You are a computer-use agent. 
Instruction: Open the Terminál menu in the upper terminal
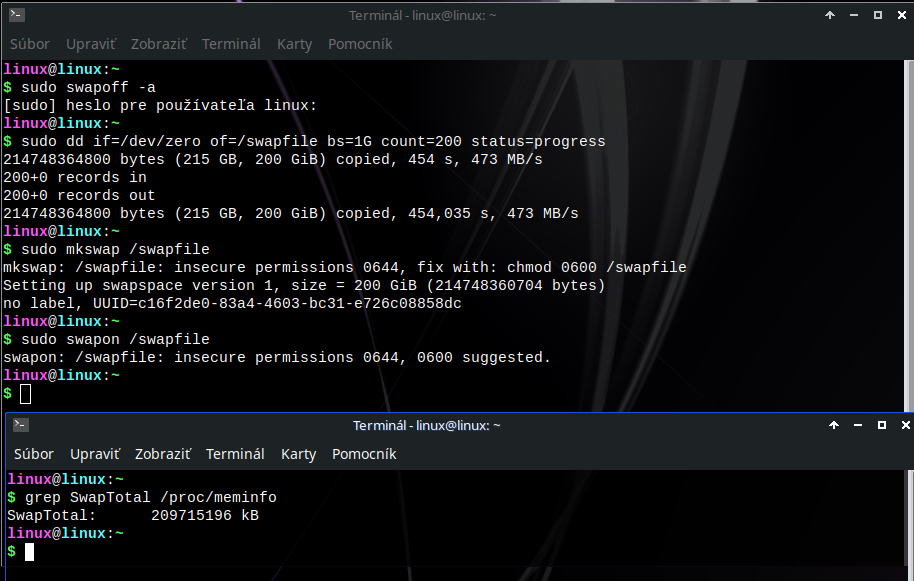click(x=231, y=44)
